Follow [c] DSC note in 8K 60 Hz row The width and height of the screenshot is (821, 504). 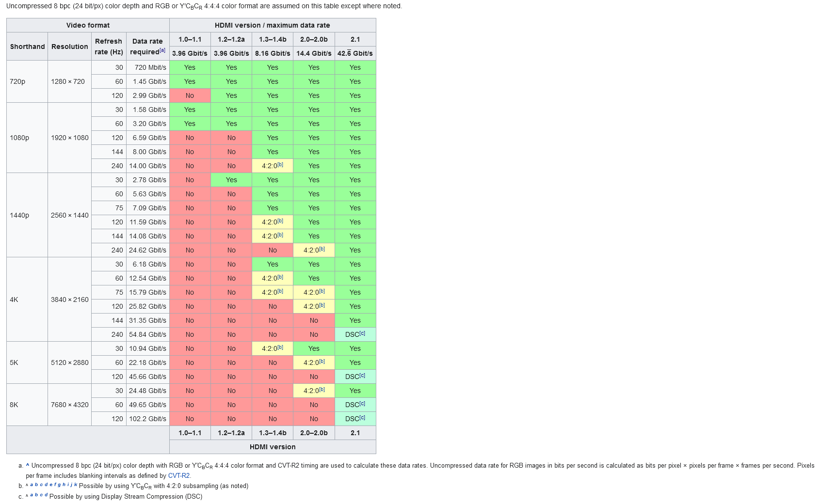(362, 404)
